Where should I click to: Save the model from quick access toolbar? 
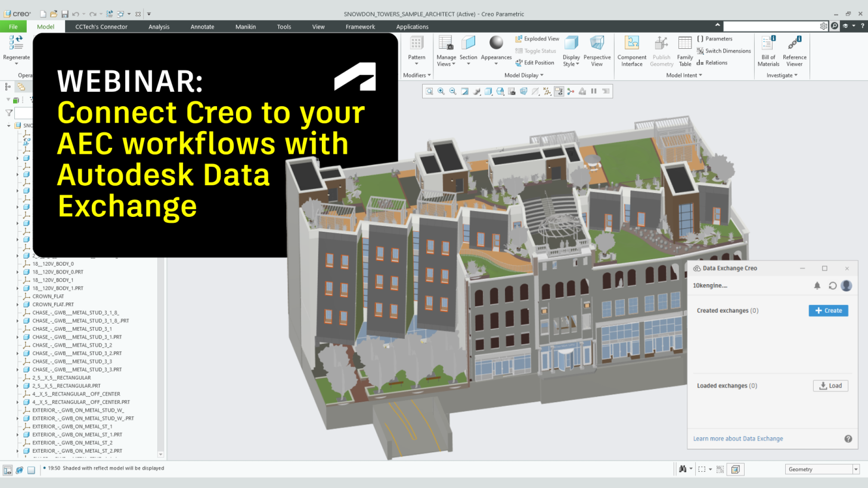(x=65, y=14)
